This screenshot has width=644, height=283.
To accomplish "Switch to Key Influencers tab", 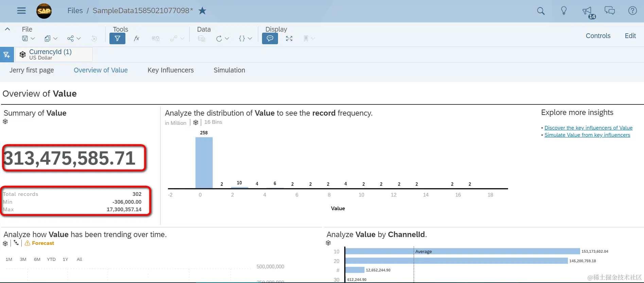I will (171, 70).
